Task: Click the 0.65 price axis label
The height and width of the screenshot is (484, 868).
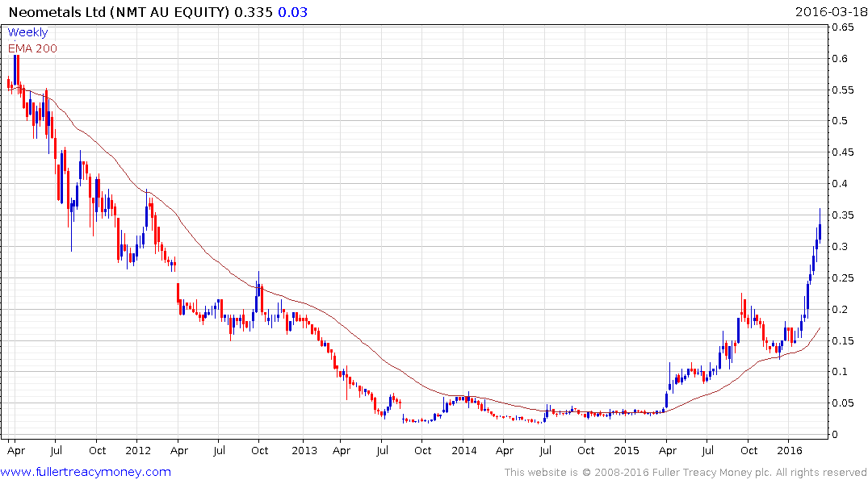Action: pyautogui.click(x=842, y=27)
